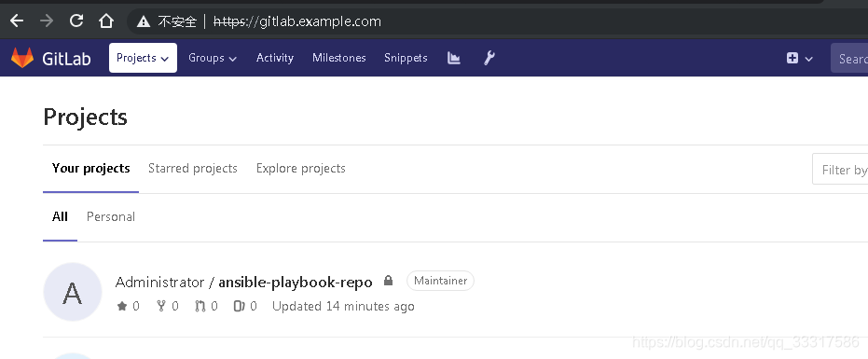Open Milestones in the navigation bar
The height and width of the screenshot is (359, 868).
pos(338,58)
